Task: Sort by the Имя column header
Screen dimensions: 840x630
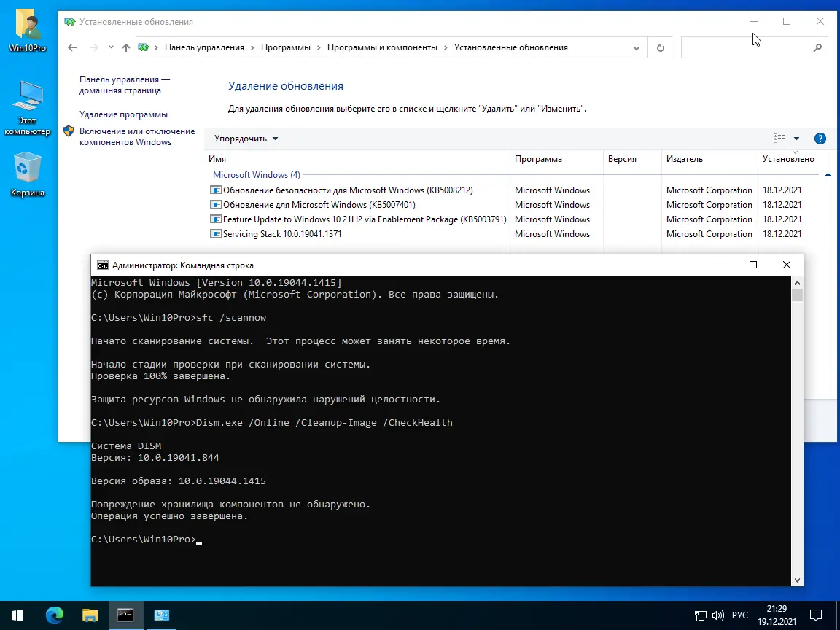Action: tap(357, 159)
